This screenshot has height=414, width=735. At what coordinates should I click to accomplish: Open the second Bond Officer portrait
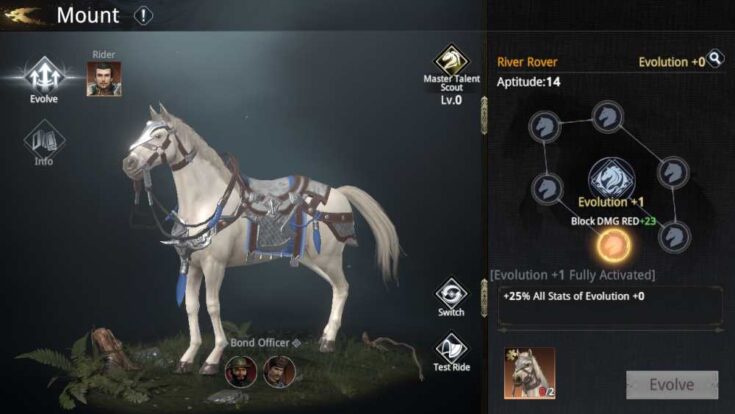tap(279, 372)
